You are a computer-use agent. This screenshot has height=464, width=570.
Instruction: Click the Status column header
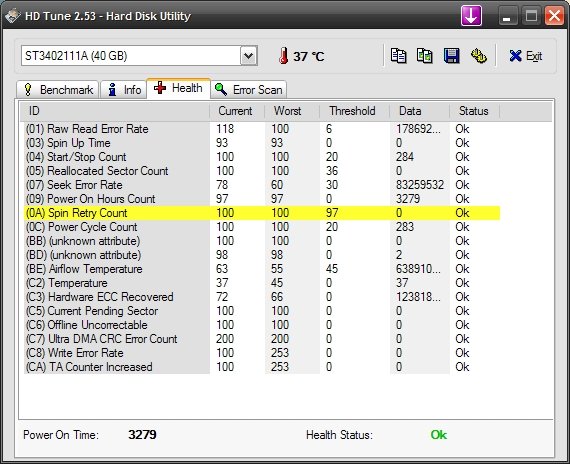tap(474, 111)
